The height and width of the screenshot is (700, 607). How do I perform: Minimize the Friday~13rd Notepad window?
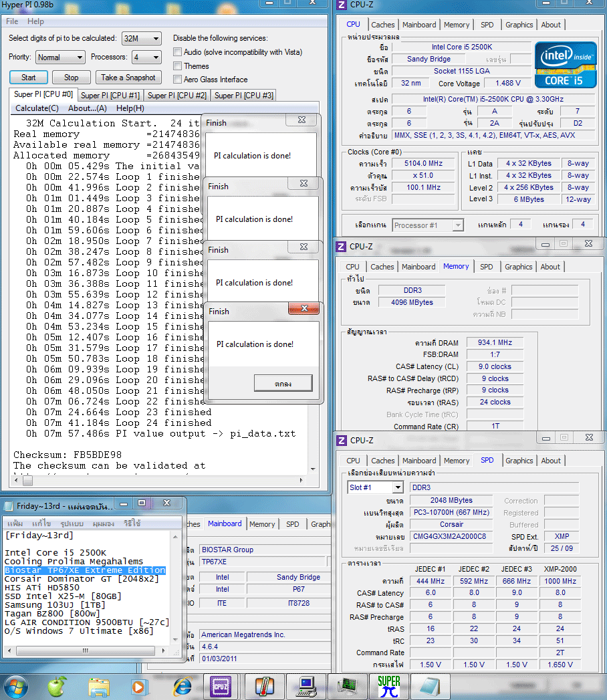pyautogui.click(x=123, y=503)
